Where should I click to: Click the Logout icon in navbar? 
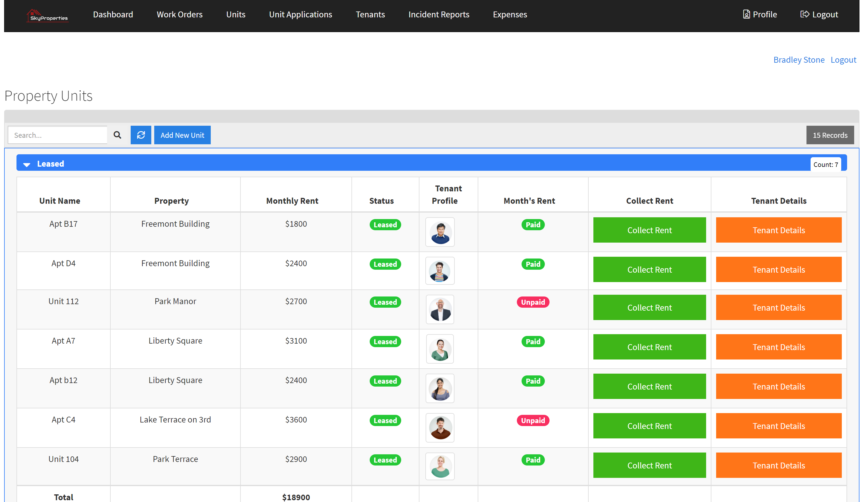(805, 14)
